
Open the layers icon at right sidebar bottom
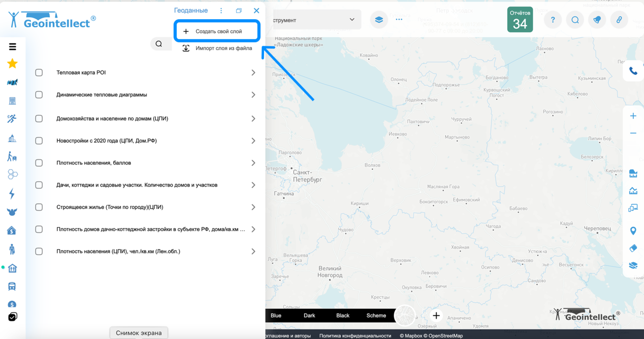click(x=633, y=265)
